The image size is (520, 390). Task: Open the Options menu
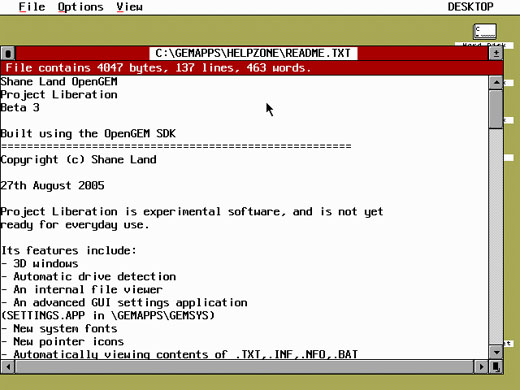(80, 7)
